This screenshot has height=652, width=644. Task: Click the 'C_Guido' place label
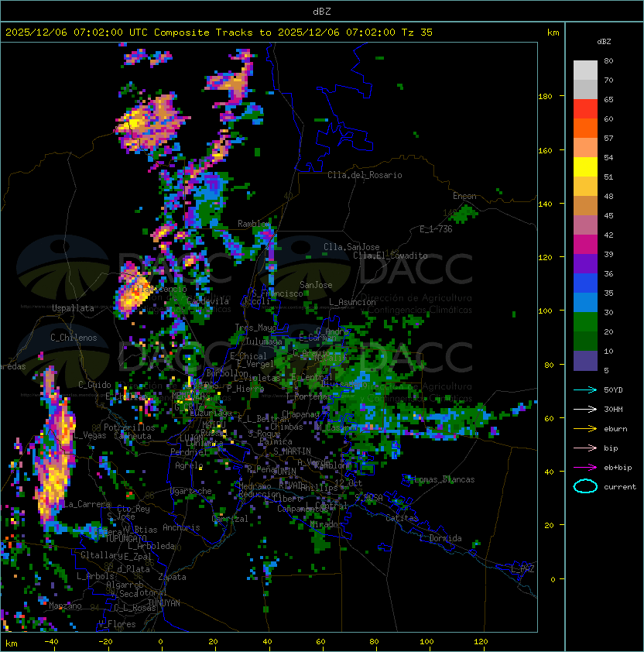click(x=94, y=385)
